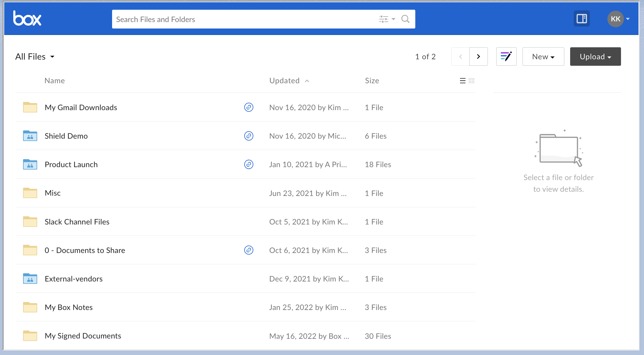Sort by the Size column header
This screenshot has height=355, width=644.
pos(372,81)
